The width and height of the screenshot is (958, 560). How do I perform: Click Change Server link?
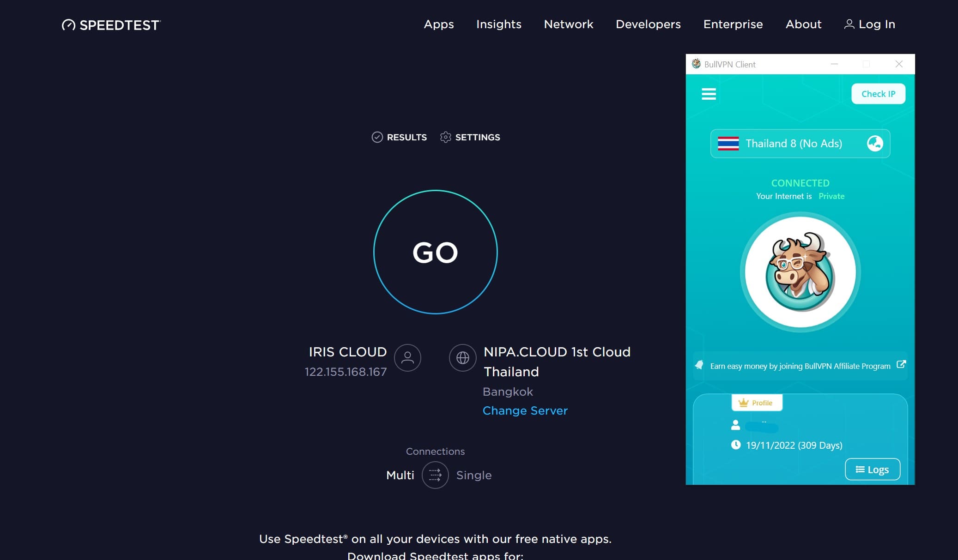(525, 410)
